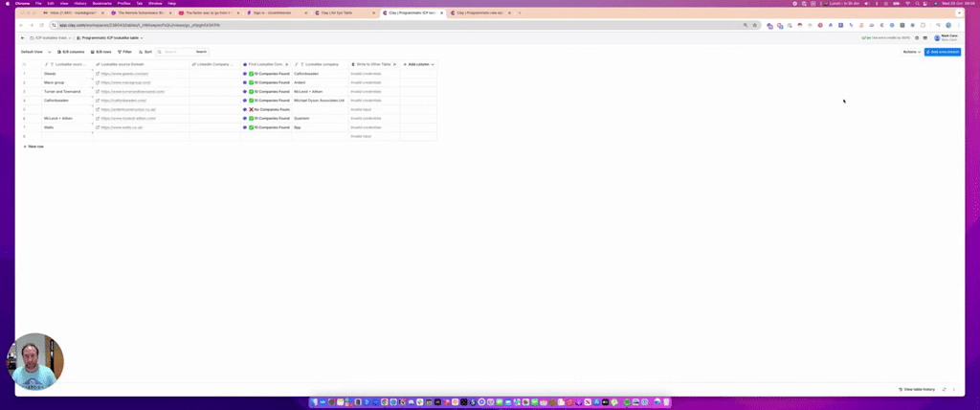Open the Sort tool in table toolbar

pos(145,52)
